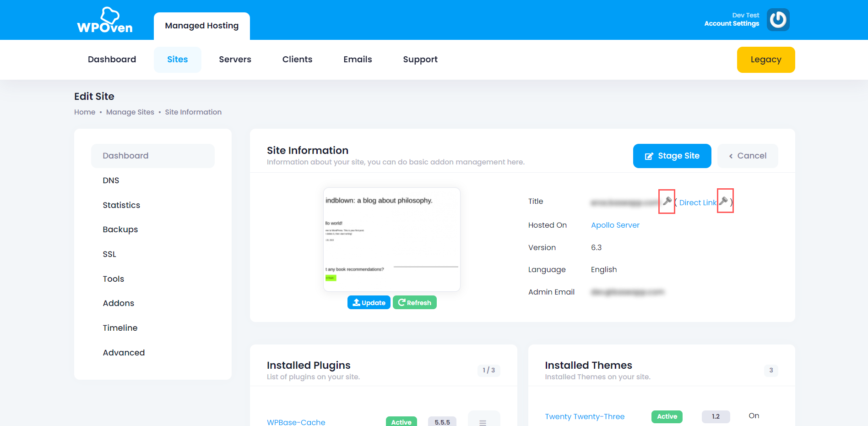The image size is (868, 426).
Task: Click the key icon next to site title
Action: [667, 201]
